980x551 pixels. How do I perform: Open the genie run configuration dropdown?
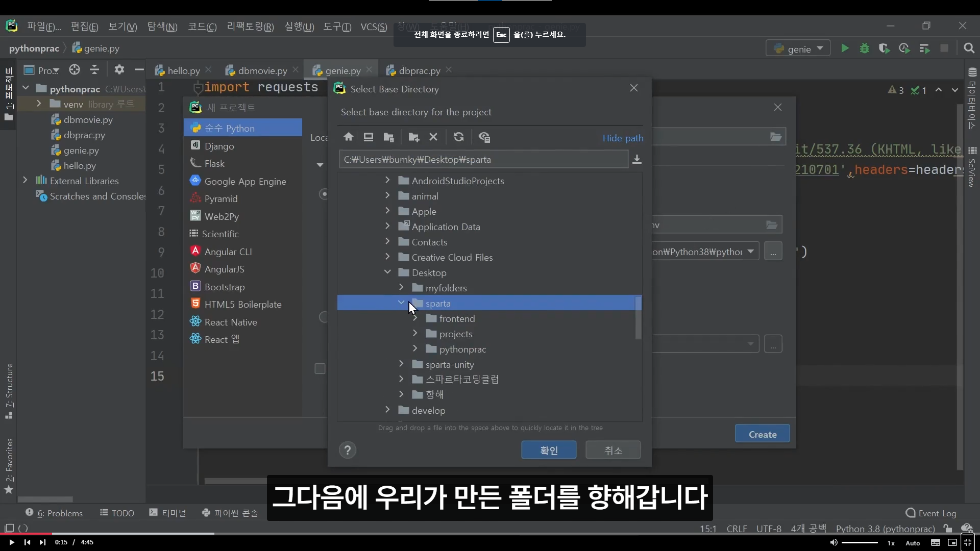click(x=798, y=48)
